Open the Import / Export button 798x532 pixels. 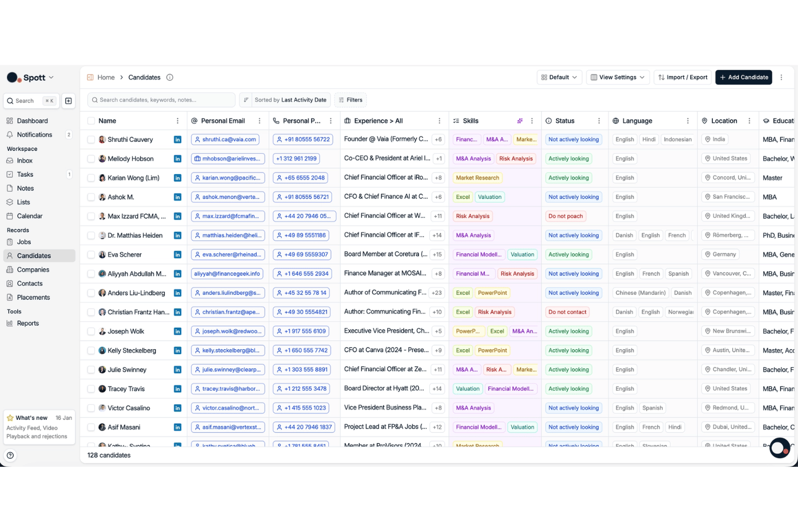point(683,78)
